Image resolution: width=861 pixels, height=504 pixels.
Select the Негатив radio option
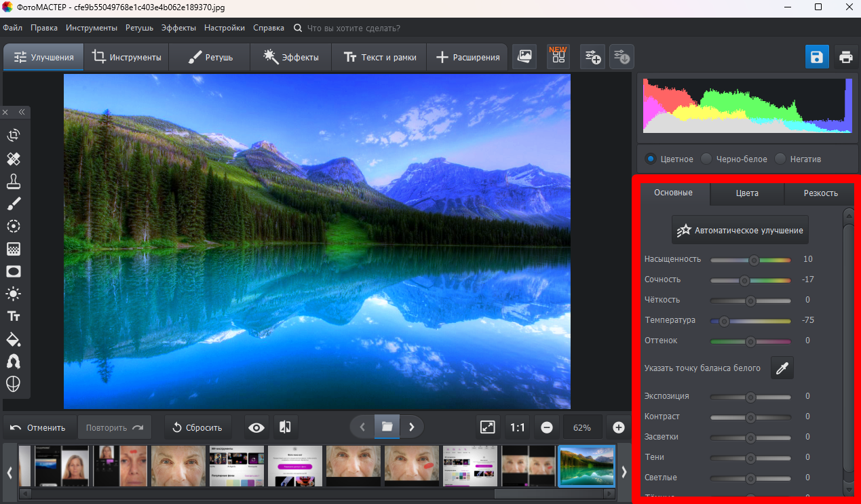(798, 159)
